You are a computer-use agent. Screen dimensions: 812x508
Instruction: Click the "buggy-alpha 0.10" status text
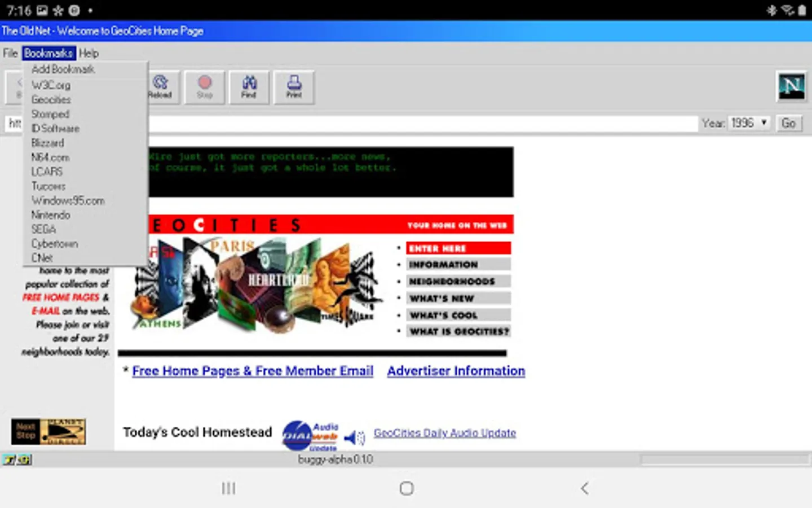coord(336,459)
